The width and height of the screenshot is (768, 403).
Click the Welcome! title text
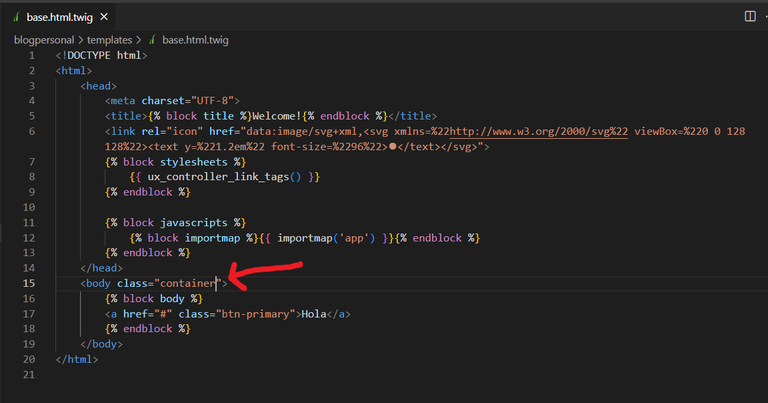tap(276, 116)
